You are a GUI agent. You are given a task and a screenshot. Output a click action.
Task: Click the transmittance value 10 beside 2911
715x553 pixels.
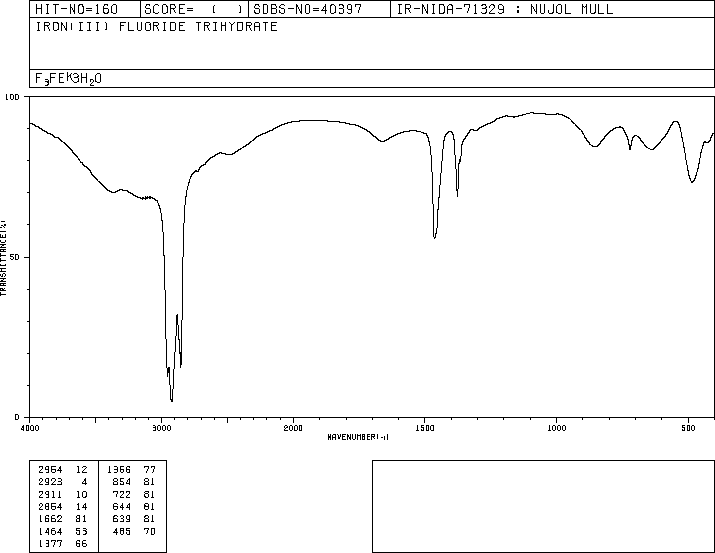click(x=82, y=495)
